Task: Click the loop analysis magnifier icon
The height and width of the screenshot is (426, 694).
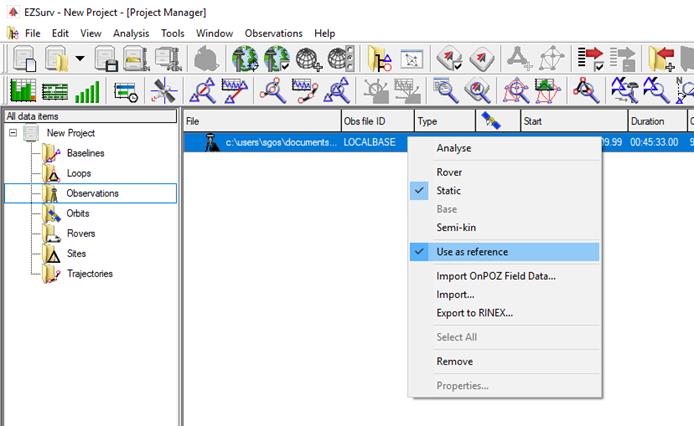Action: 586,91
